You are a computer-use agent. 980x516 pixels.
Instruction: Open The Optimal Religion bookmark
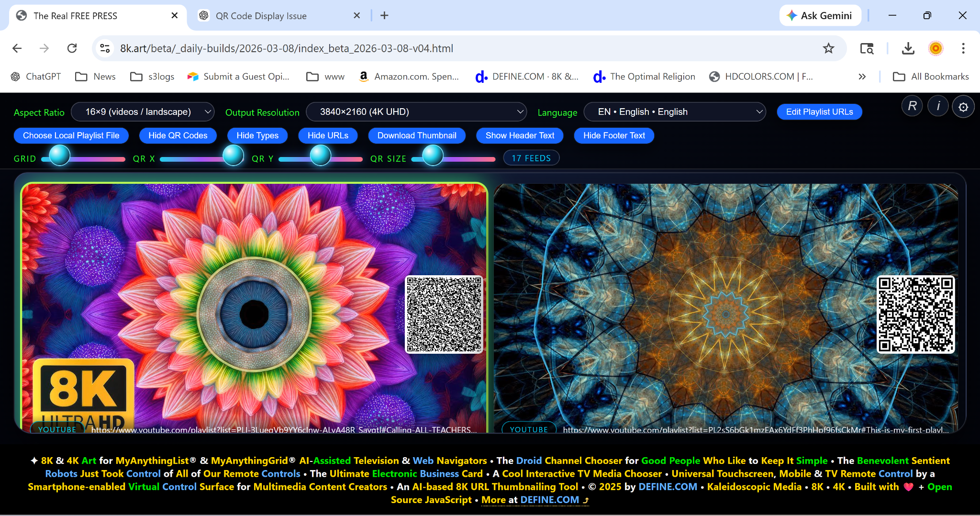(x=645, y=77)
